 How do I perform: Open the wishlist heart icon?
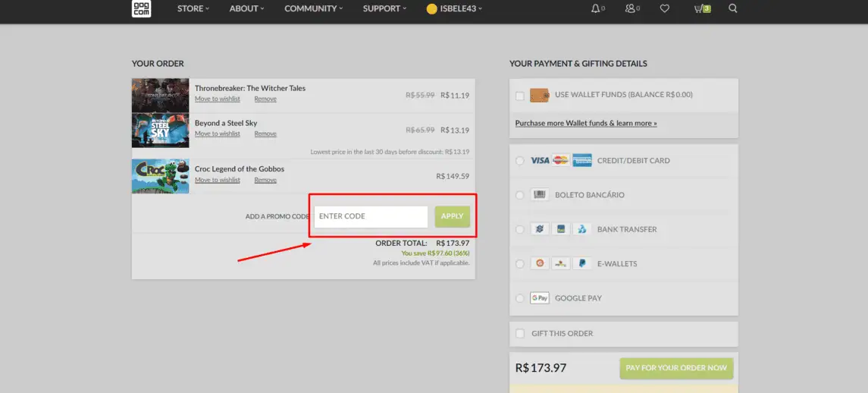pos(665,8)
